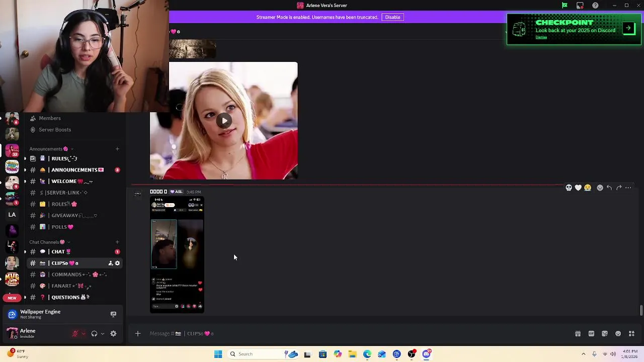Dismiss the Checkpoint banner
This screenshot has height=362, width=644.
541,37
